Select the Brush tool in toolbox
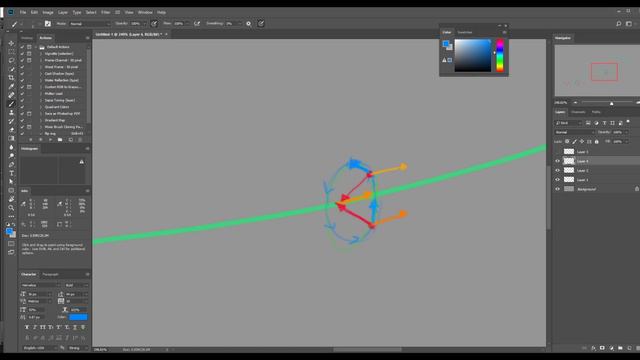640x360 pixels. click(x=11, y=104)
